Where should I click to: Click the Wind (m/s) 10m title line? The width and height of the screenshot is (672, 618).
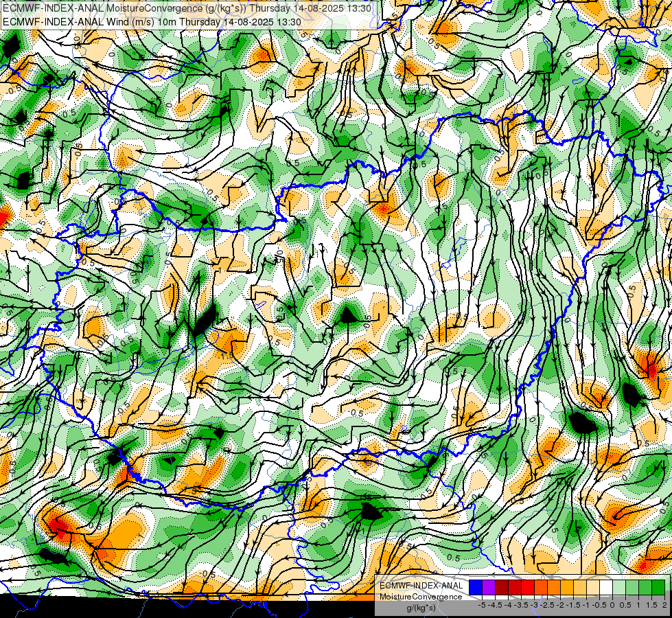[152, 22]
